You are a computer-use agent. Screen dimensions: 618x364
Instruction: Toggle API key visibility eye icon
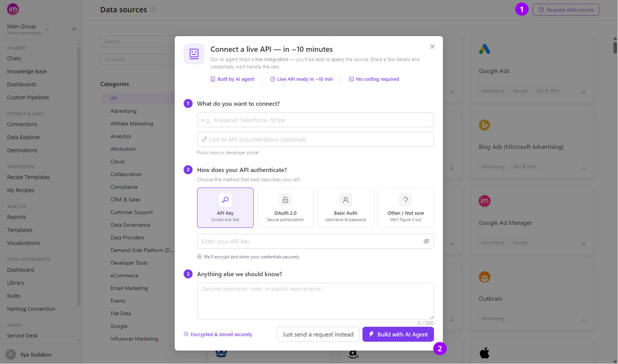tap(427, 241)
